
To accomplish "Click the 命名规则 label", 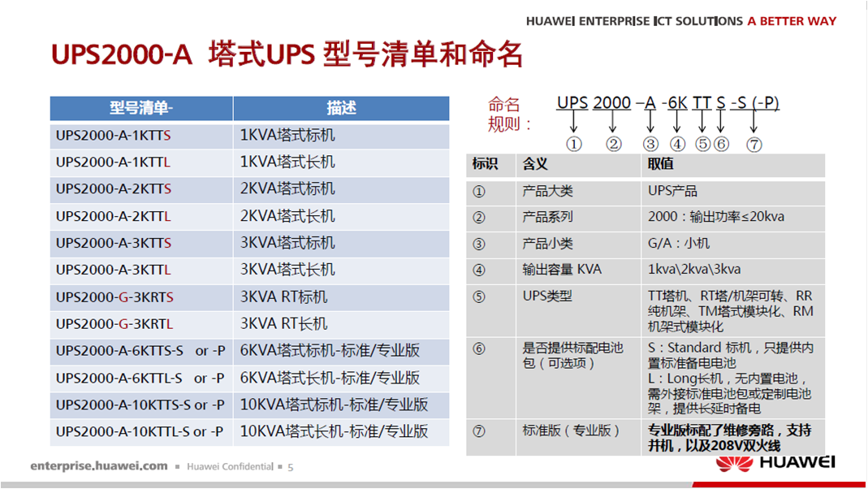I will 508,115.
